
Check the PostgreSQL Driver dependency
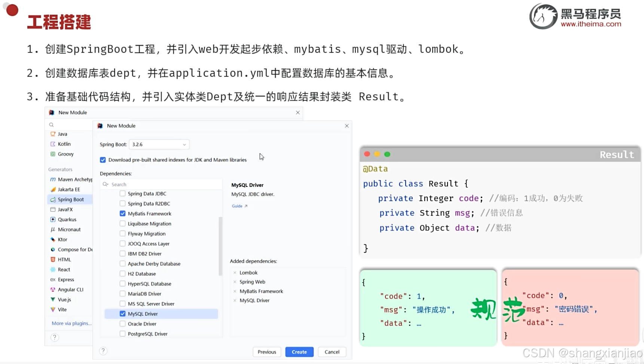(x=122, y=334)
